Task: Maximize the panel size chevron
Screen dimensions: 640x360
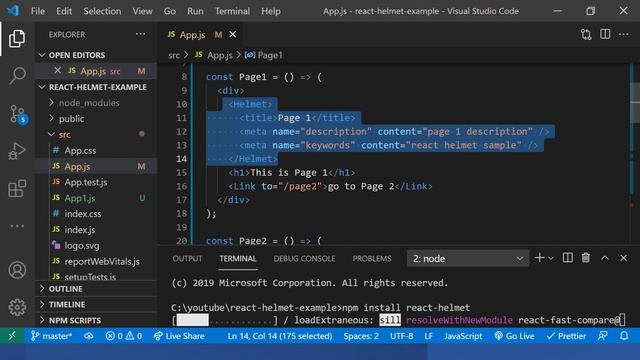Action: pos(604,258)
